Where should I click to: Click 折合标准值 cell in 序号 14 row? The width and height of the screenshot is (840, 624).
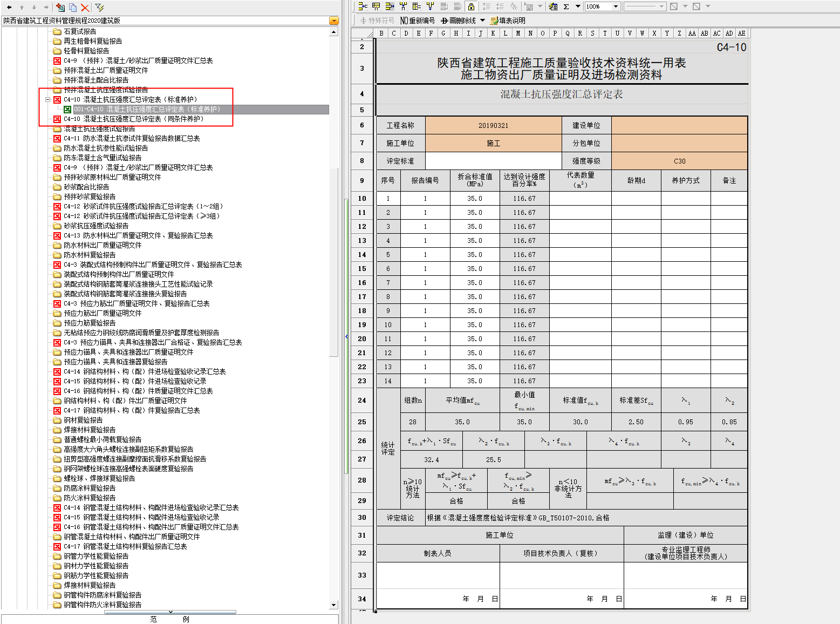pos(475,381)
